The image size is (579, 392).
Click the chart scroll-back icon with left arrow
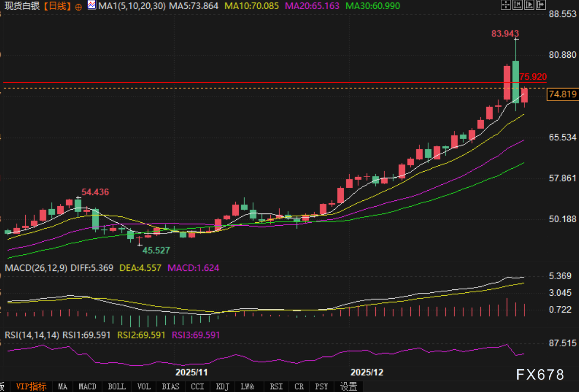click(517, 6)
